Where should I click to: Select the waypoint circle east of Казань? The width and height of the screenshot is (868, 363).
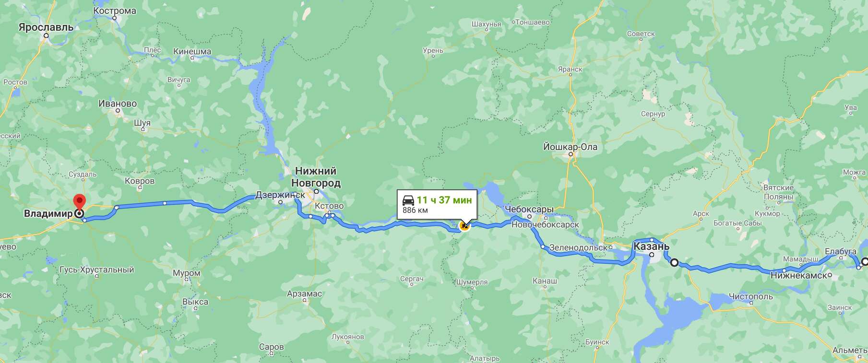coord(674,262)
